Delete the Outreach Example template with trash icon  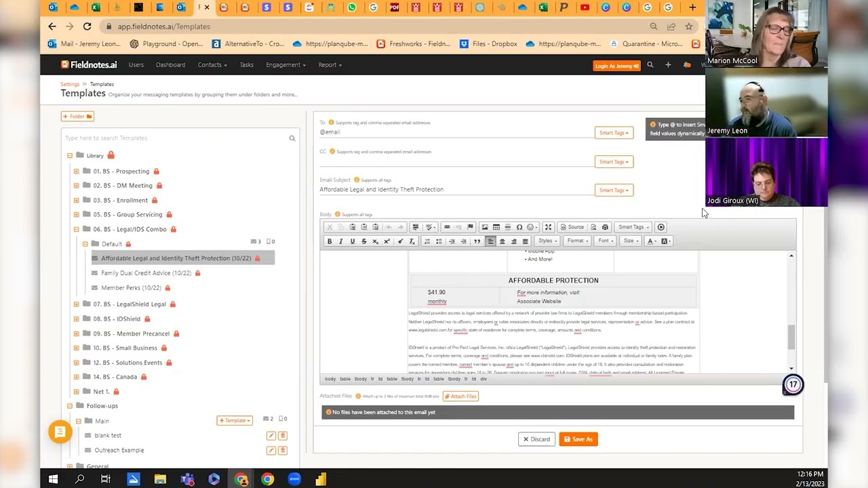click(x=283, y=451)
